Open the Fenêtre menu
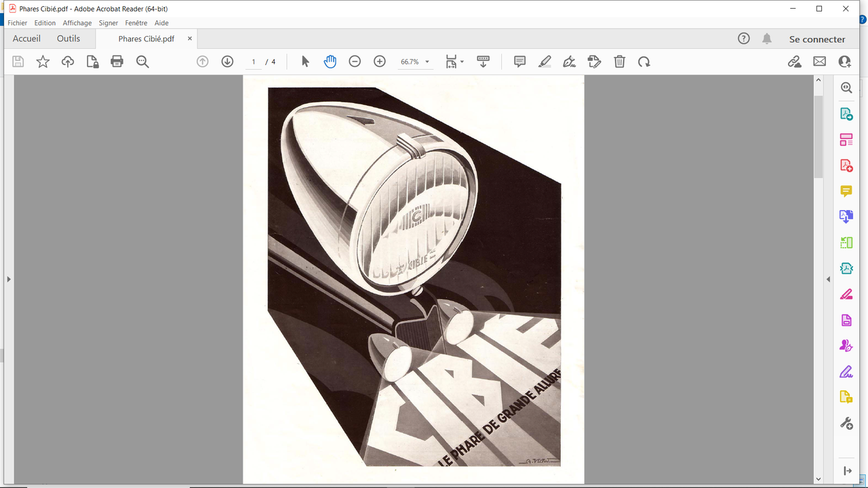Screen dimensions: 868x488 click(136, 23)
